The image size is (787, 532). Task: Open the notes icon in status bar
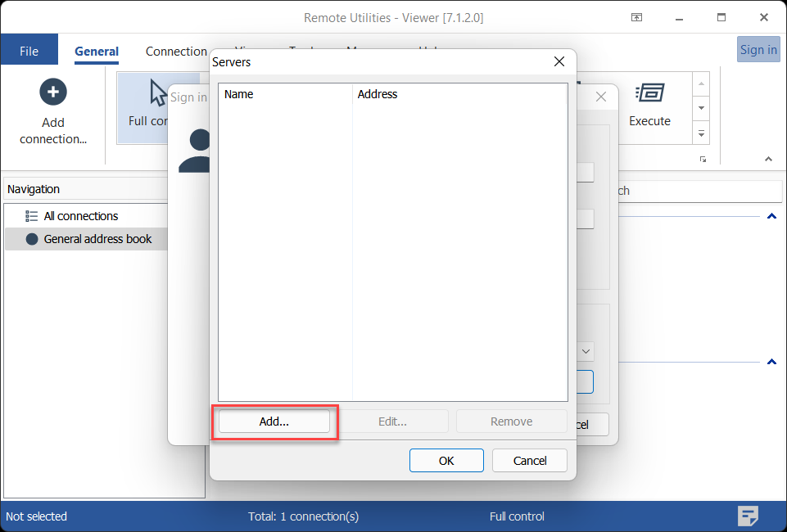(x=747, y=516)
